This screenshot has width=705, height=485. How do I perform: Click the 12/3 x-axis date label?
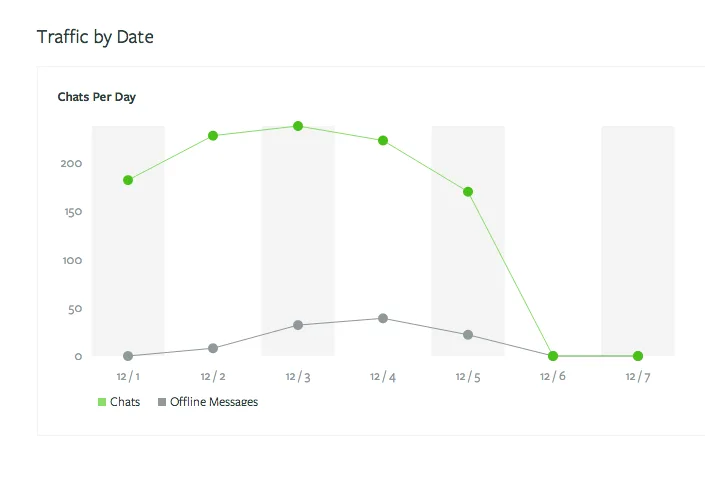(x=298, y=377)
